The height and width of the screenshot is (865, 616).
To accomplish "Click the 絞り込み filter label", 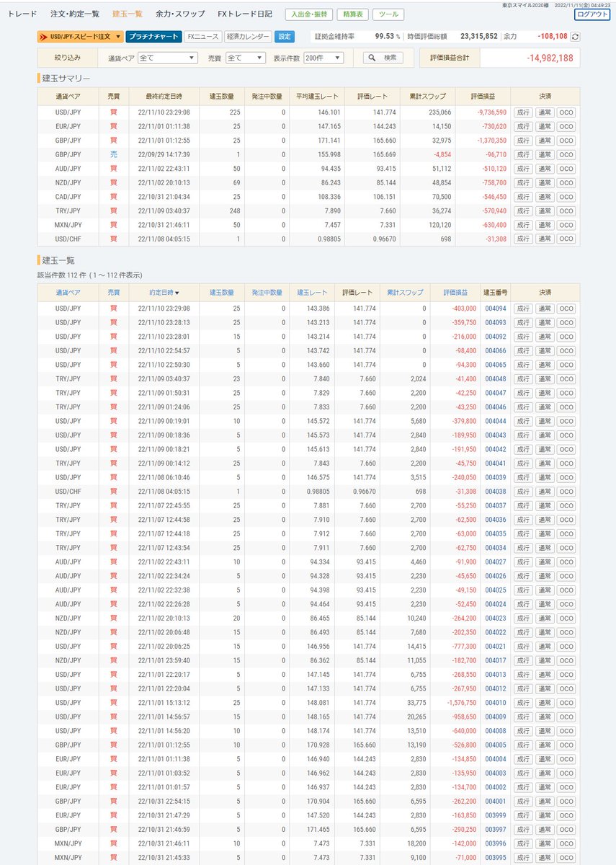I will [x=68, y=58].
